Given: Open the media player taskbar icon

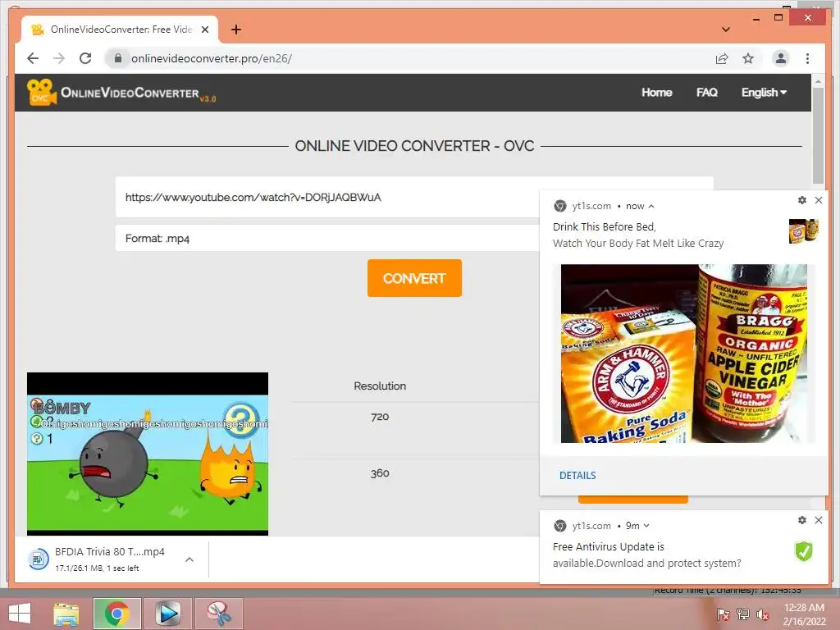Looking at the screenshot, I should [167, 614].
